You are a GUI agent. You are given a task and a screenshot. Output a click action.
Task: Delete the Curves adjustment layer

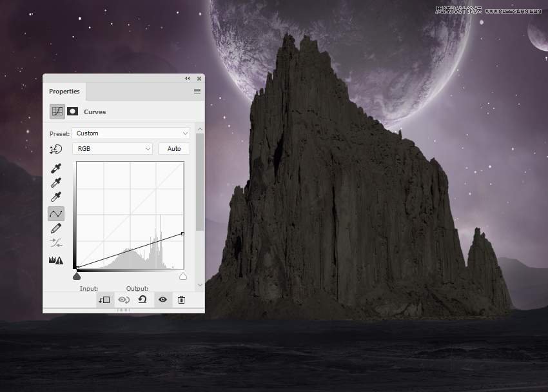pos(181,299)
